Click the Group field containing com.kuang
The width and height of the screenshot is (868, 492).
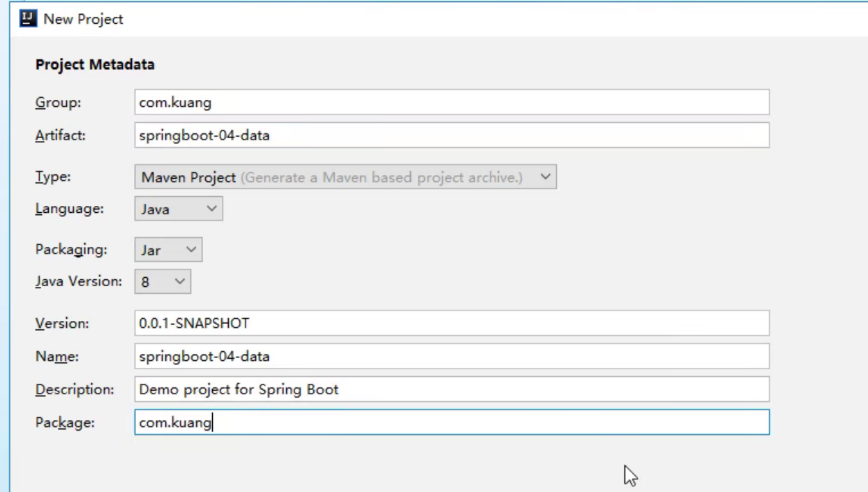[x=451, y=102]
